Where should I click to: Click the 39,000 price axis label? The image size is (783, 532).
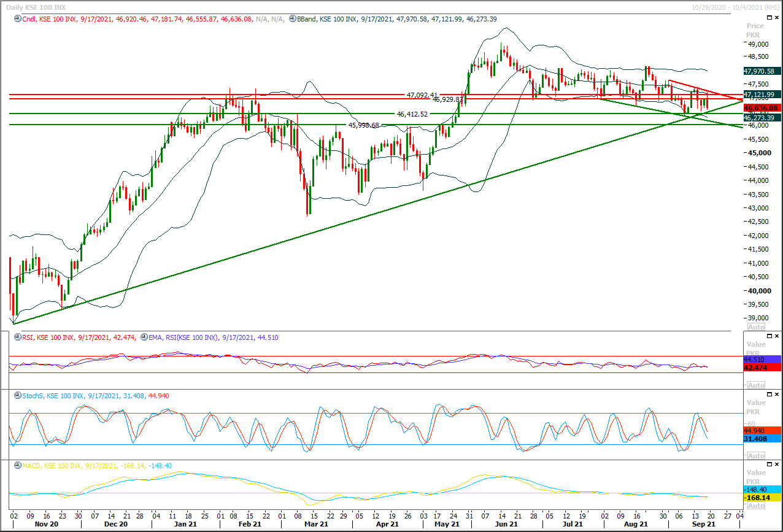[758, 318]
